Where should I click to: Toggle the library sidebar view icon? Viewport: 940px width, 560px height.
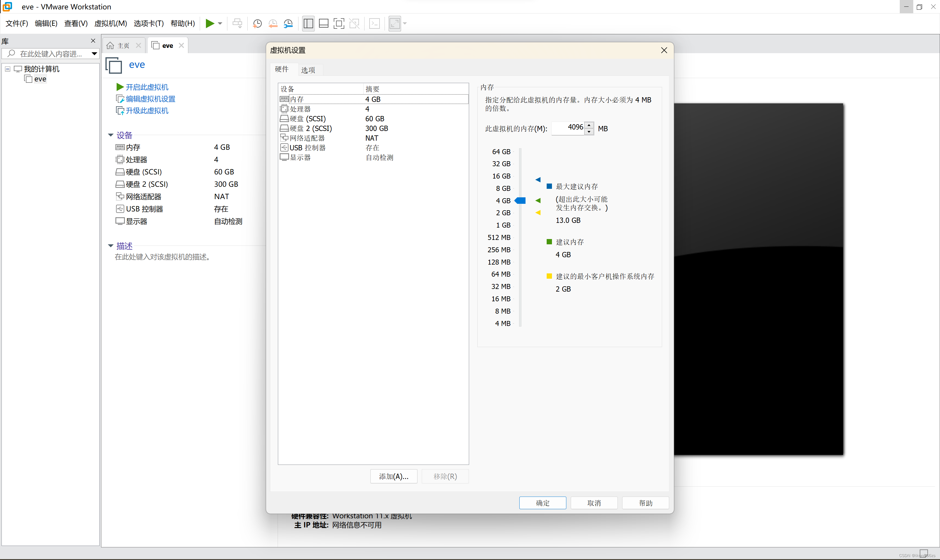308,23
